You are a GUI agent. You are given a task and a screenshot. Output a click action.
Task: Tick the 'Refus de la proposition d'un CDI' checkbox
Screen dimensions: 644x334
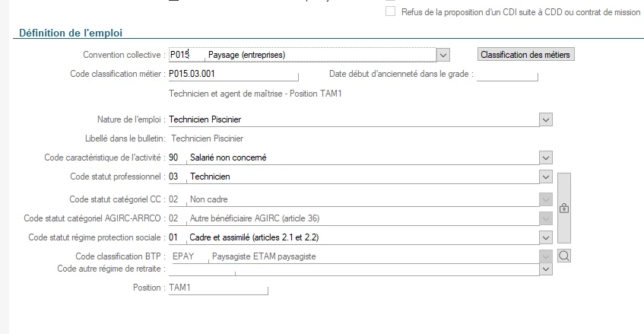point(391,12)
